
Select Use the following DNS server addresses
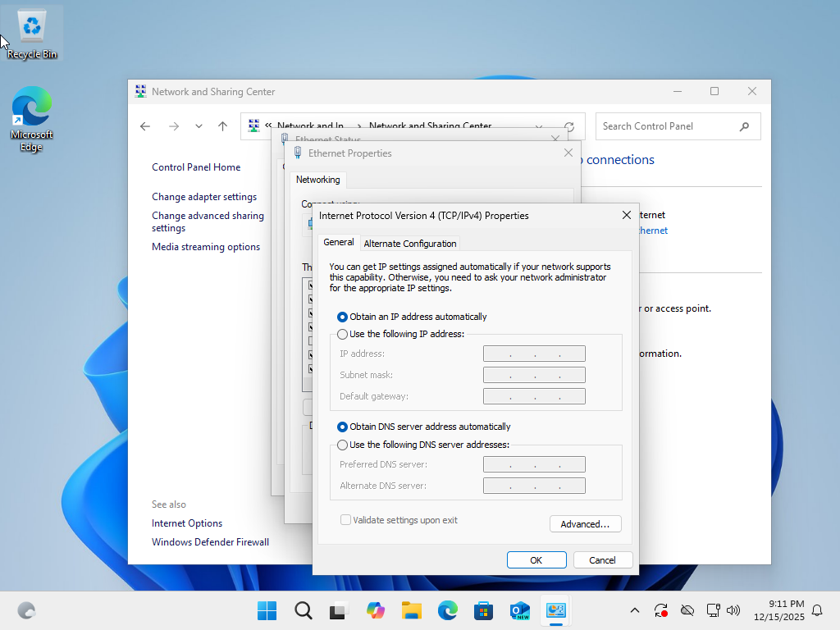click(343, 444)
